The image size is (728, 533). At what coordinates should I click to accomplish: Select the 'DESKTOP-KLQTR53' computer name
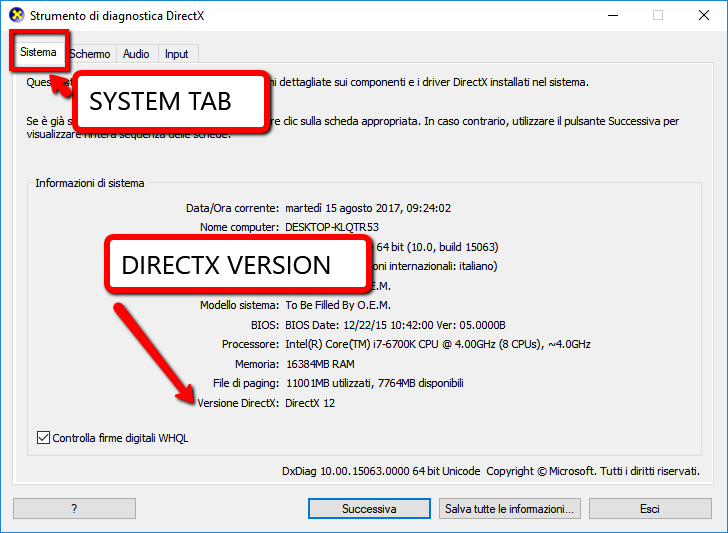pyautogui.click(x=332, y=227)
